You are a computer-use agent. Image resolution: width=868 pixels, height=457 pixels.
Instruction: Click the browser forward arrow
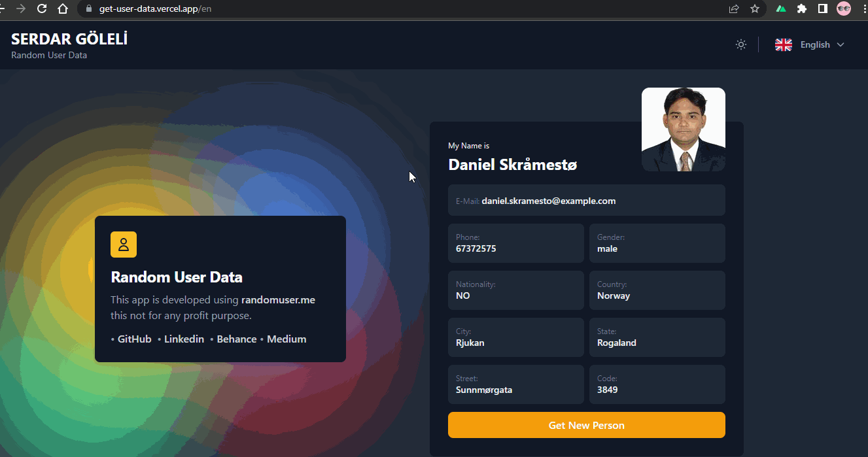click(x=21, y=8)
